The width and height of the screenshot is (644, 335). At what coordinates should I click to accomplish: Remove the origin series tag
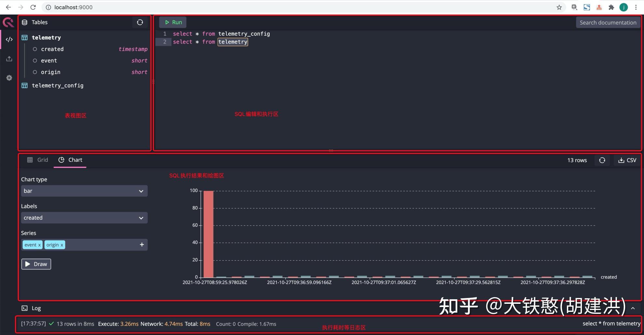[62, 245]
